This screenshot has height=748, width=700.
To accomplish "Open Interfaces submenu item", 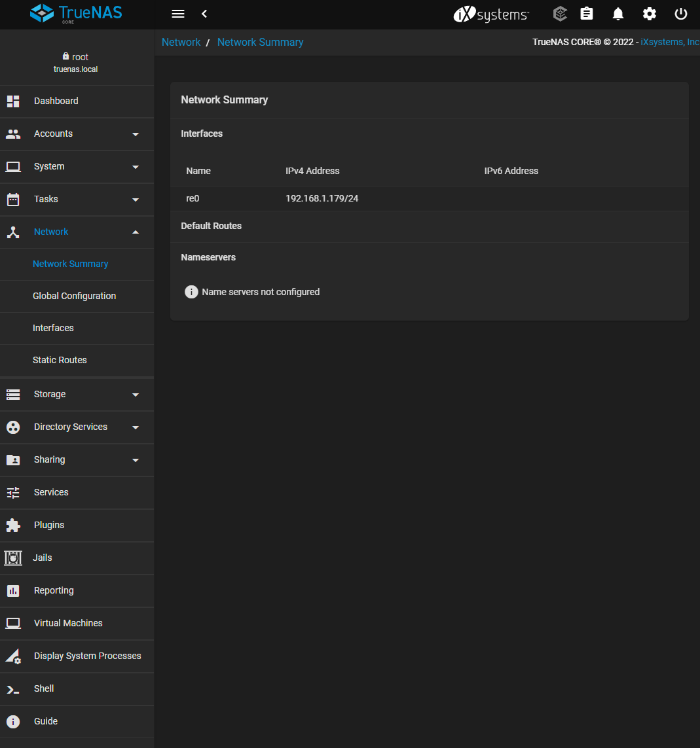I will [53, 328].
